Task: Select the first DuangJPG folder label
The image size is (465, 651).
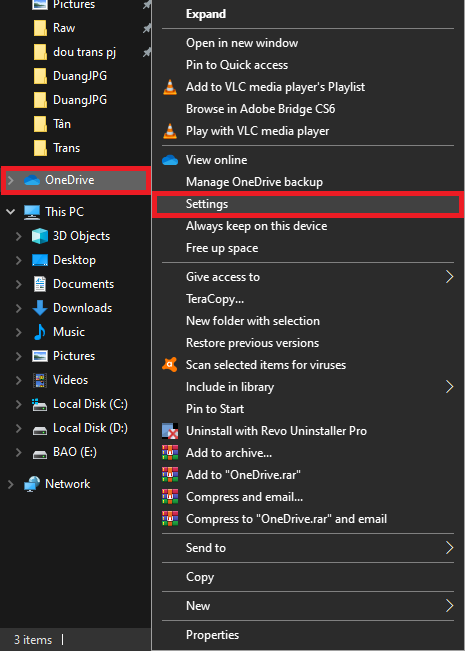Action: click(80, 76)
